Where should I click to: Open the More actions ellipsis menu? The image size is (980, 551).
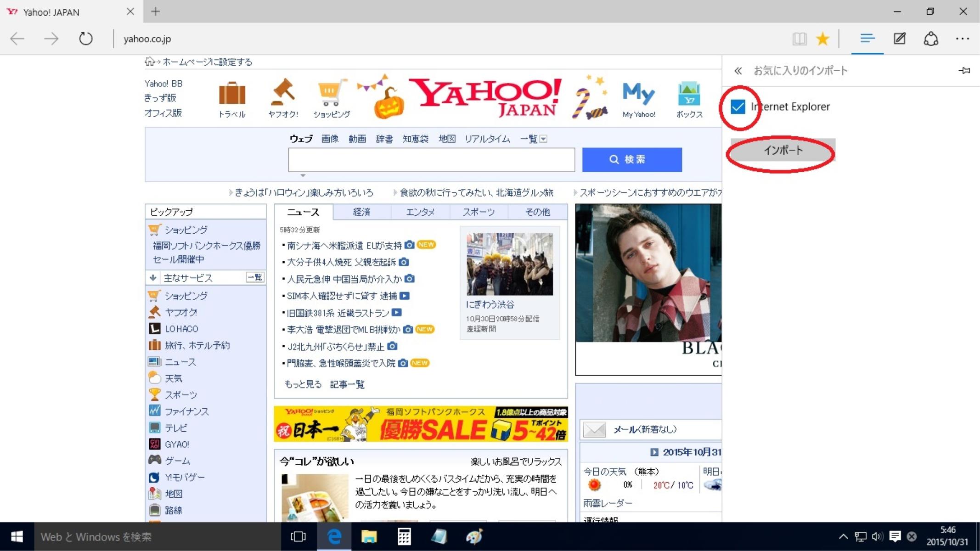pyautogui.click(x=962, y=39)
